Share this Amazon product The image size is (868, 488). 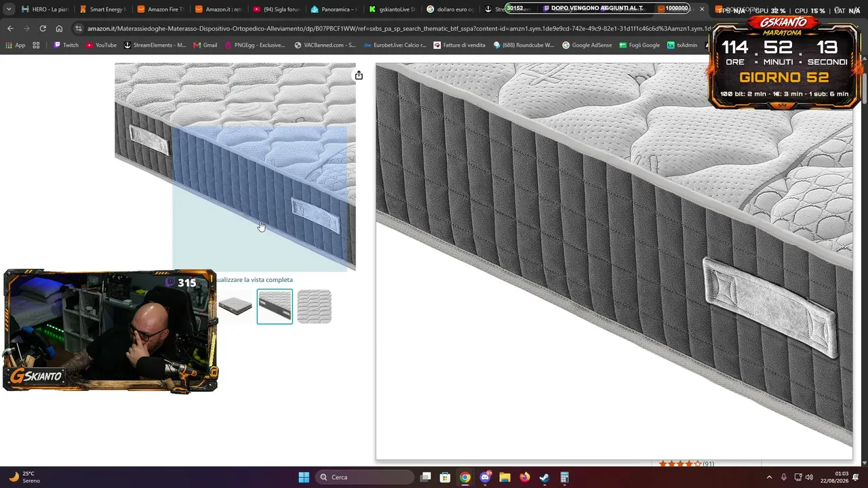pyautogui.click(x=359, y=75)
